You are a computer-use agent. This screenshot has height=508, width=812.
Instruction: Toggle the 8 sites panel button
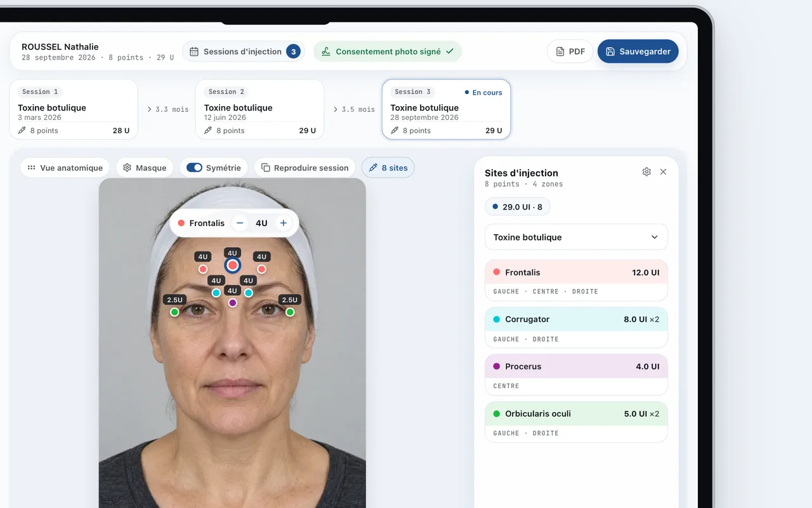[388, 168]
